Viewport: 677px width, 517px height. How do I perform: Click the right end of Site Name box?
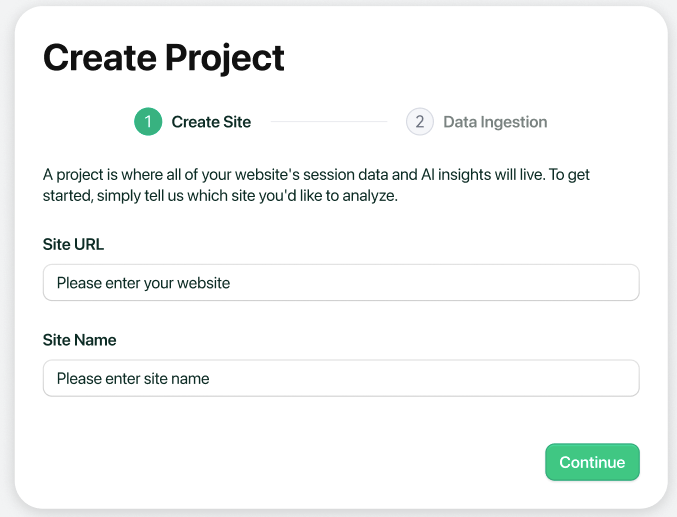tap(620, 378)
